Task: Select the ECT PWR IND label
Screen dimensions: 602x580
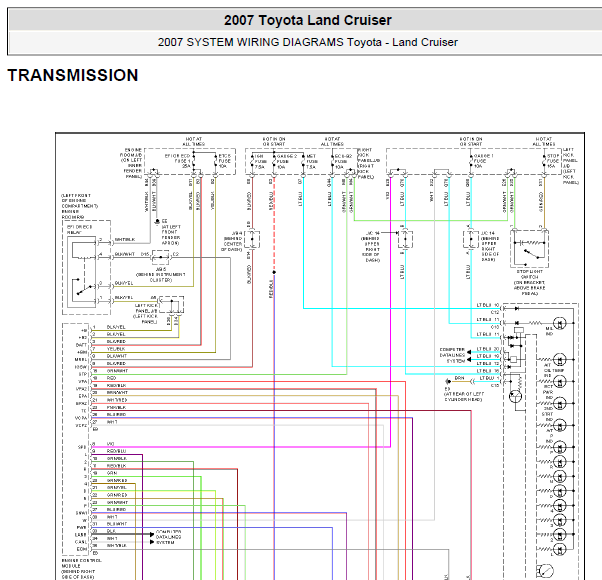Action: (x=548, y=392)
